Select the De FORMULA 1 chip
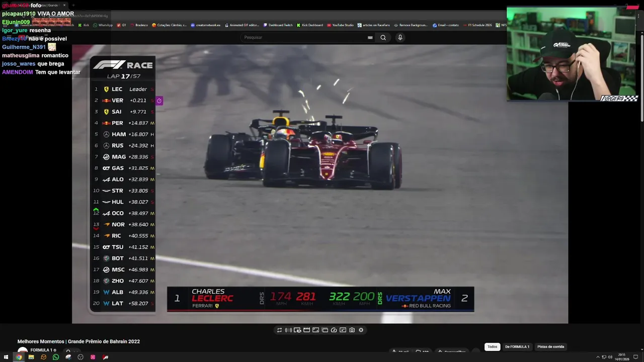This screenshot has width=644, height=362. 517,346
